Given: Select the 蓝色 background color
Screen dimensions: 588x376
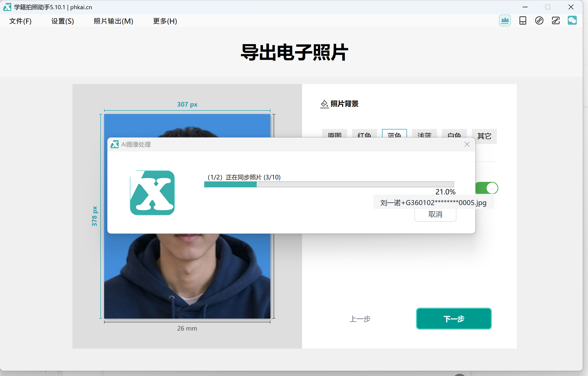Looking at the screenshot, I should (x=394, y=133).
